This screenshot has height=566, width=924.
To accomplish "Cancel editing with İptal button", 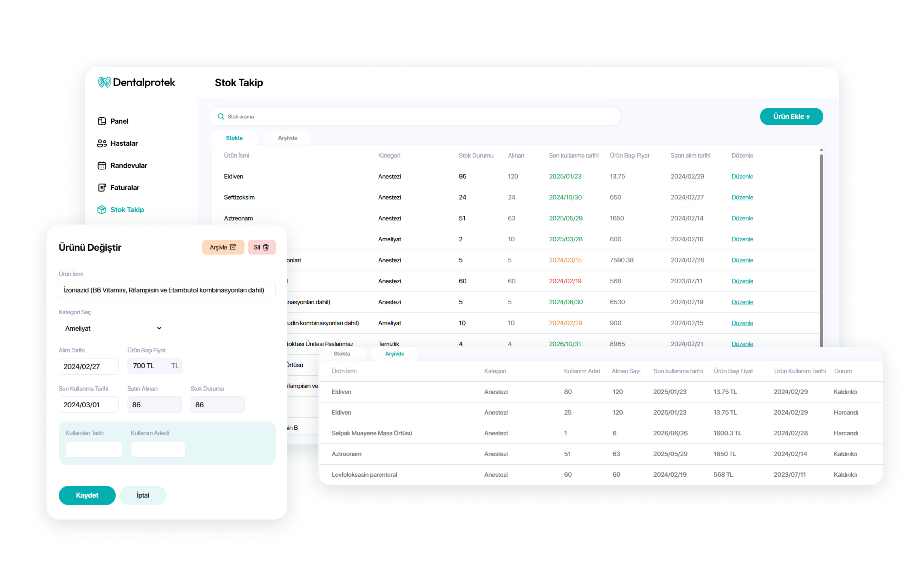I will pos(142,495).
